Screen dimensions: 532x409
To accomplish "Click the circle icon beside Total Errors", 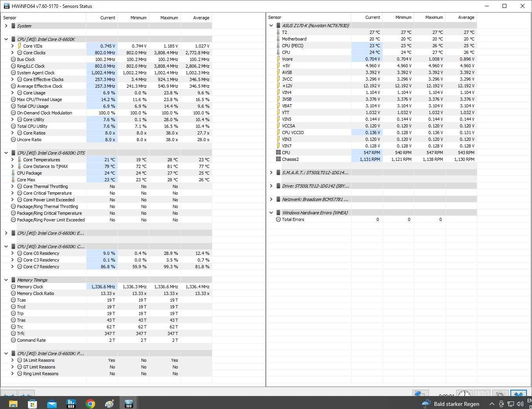I will [278, 219].
